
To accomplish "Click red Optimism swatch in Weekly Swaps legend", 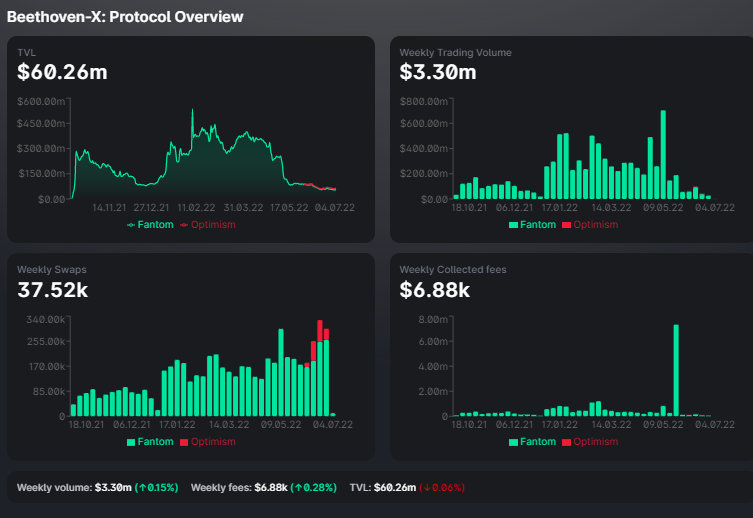I will point(184,442).
